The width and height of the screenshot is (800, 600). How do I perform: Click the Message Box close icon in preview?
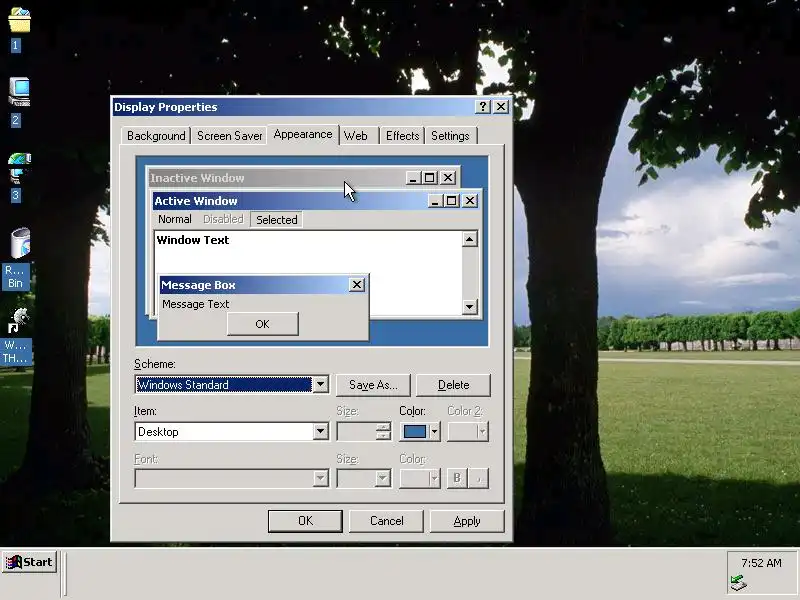pyautogui.click(x=357, y=285)
